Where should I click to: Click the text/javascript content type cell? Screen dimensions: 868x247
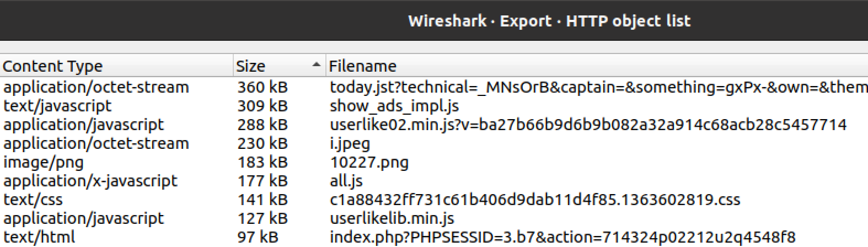pos(57,106)
